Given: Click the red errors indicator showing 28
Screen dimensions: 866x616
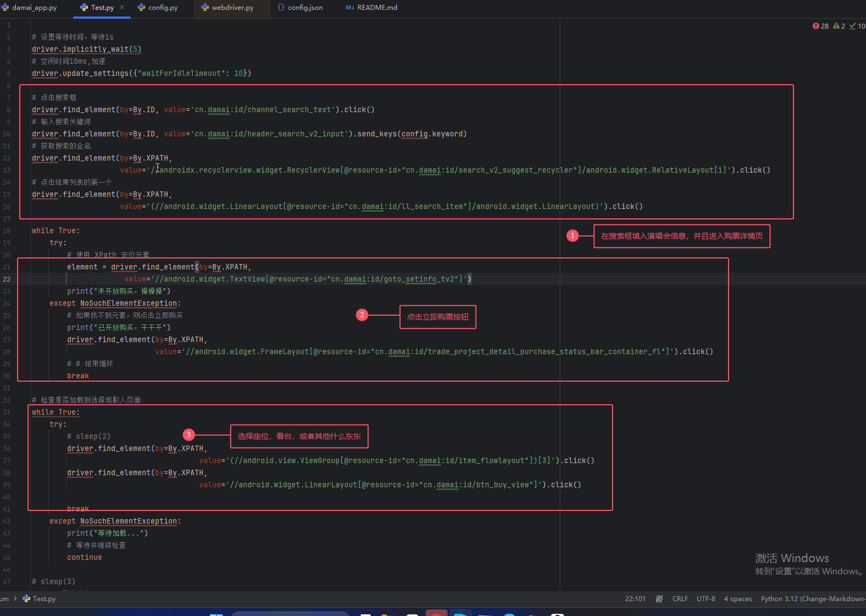Looking at the screenshot, I should (x=820, y=26).
